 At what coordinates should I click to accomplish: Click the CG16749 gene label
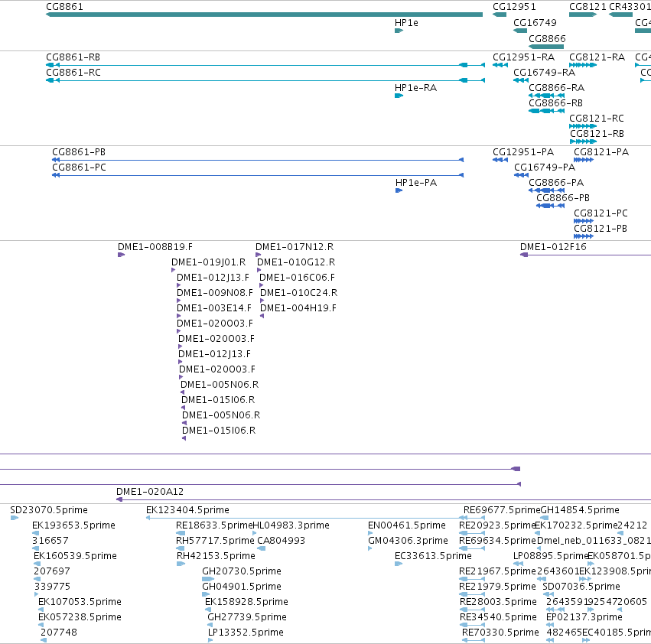[535, 23]
